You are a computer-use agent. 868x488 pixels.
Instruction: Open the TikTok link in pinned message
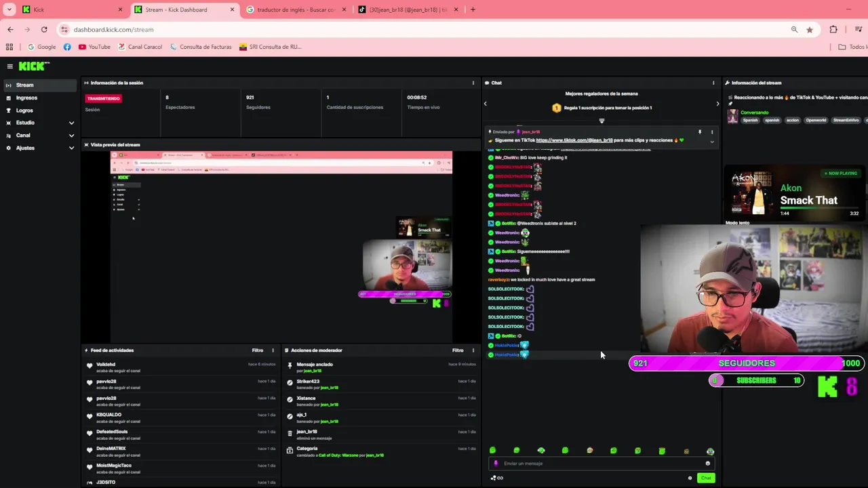coord(574,140)
